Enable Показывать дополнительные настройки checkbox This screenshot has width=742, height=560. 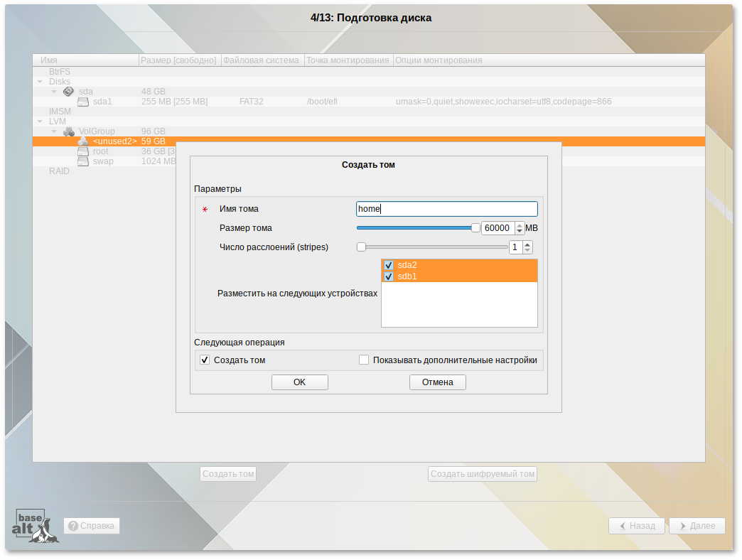(x=364, y=360)
